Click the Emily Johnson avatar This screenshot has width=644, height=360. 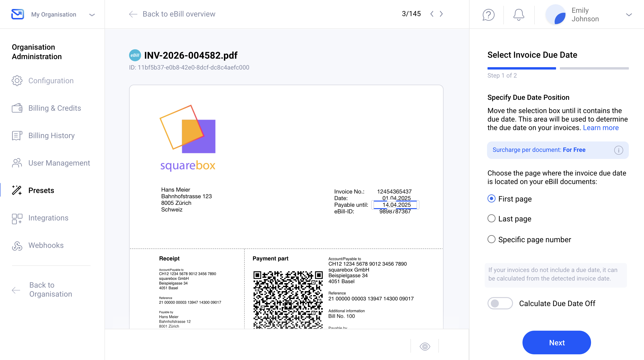pos(556,14)
